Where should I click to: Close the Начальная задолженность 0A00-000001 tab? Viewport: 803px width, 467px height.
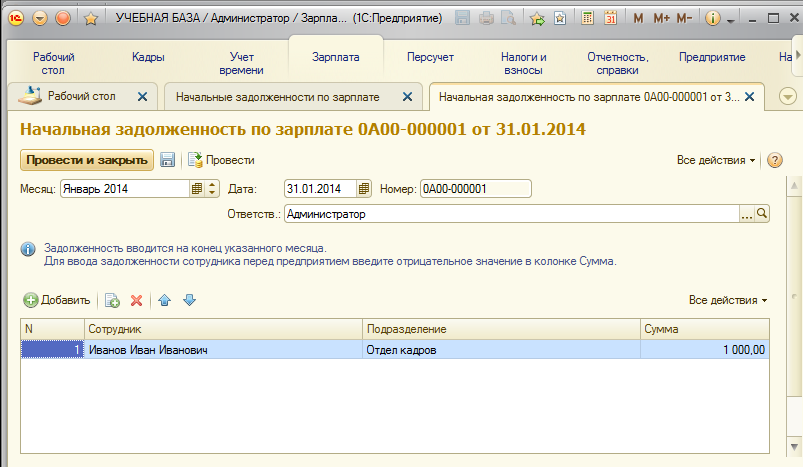click(x=749, y=96)
